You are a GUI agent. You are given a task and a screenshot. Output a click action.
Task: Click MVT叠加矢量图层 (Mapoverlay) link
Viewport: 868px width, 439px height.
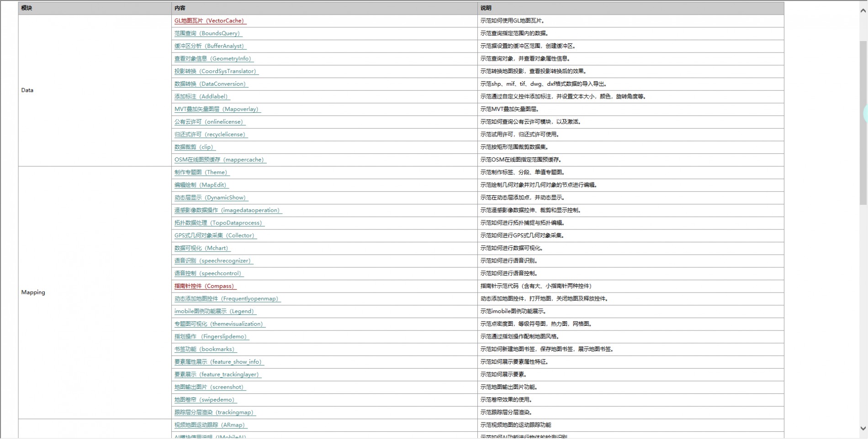point(217,109)
